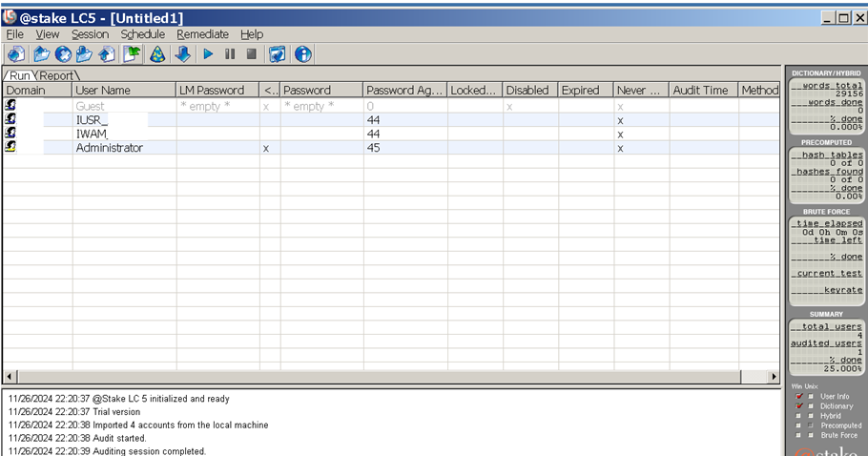Click the Password column header
Screen dimensions: 868x456
coord(321,91)
